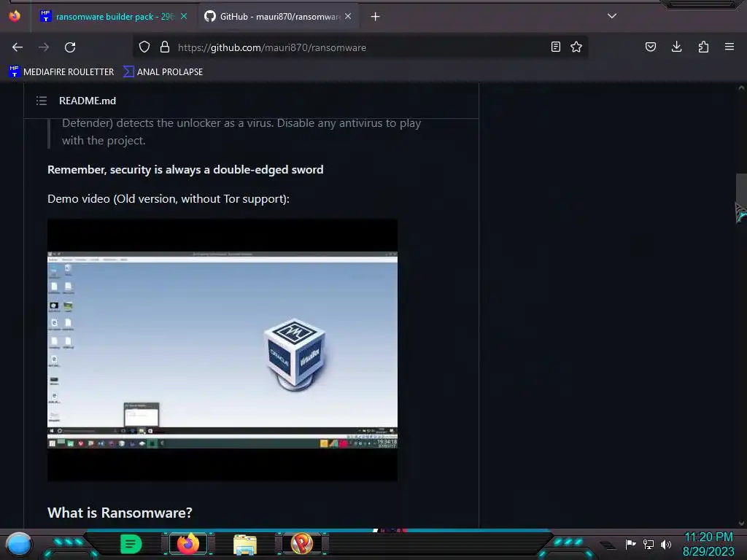Open the ANAL PROLAPSE bookmark
This screenshot has width=747, height=560.
click(163, 72)
